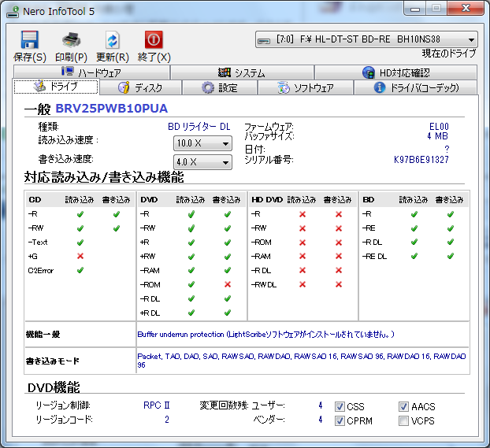Click the red exit (終了) icon

pos(154,40)
